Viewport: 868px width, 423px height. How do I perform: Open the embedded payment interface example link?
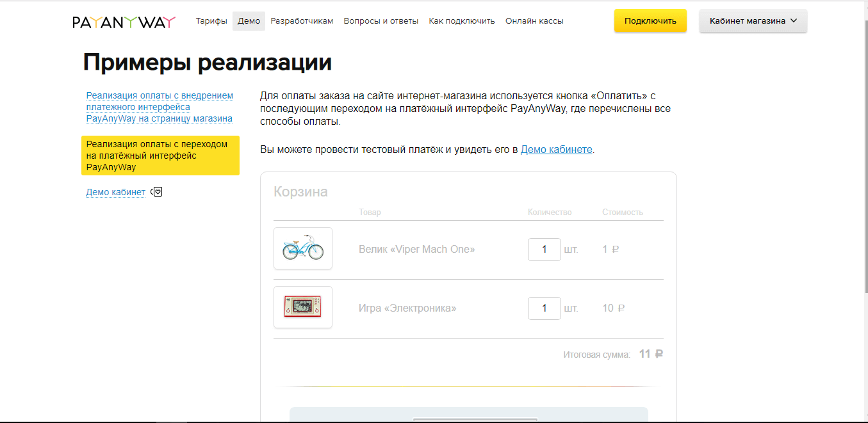[x=160, y=107]
